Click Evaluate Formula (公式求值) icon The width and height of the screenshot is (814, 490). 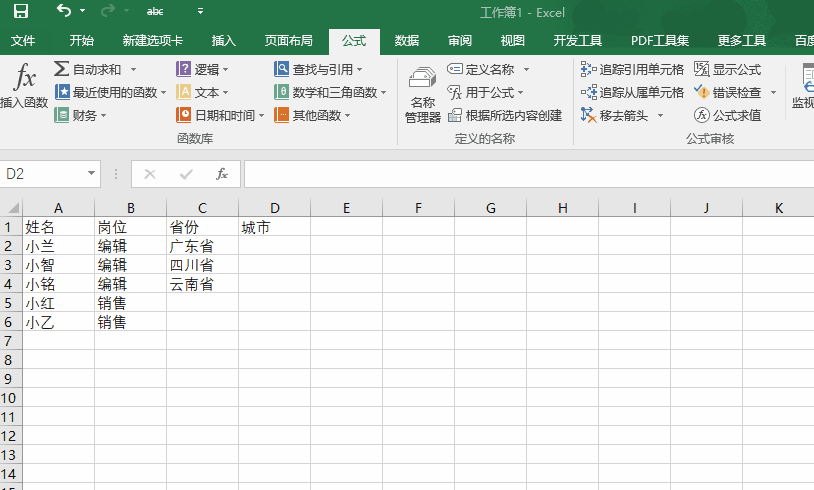702,115
